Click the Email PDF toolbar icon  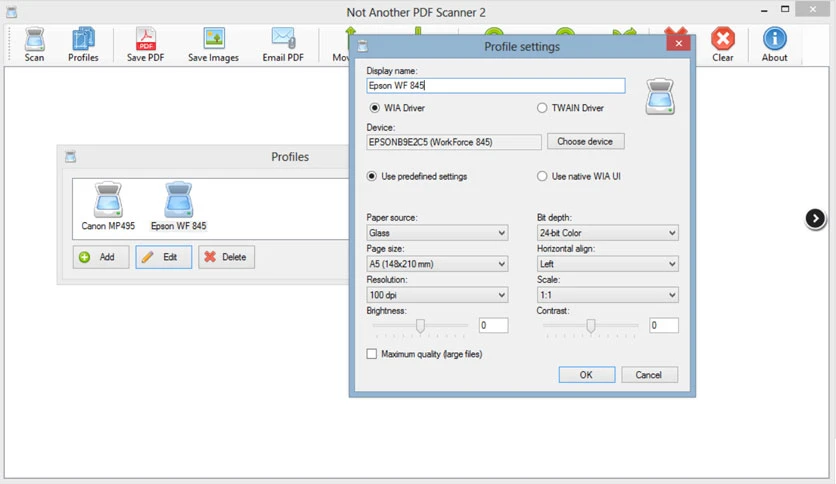pyautogui.click(x=283, y=45)
